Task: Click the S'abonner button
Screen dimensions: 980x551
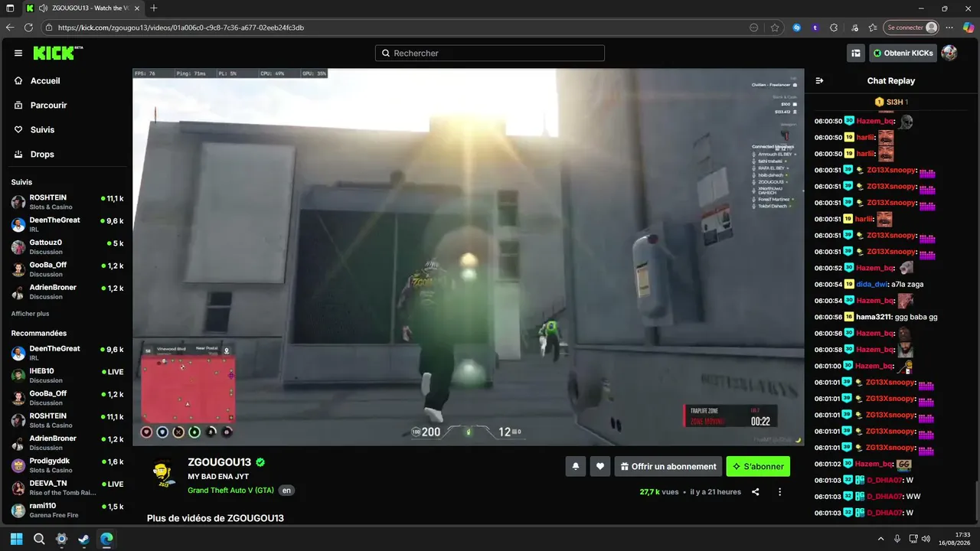Action: pyautogui.click(x=758, y=466)
